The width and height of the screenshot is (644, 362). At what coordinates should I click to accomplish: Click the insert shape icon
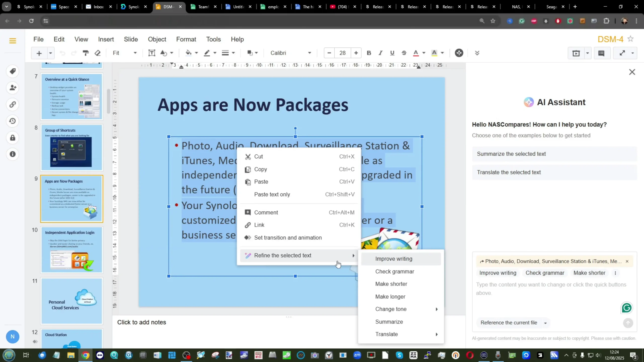pyautogui.click(x=164, y=53)
